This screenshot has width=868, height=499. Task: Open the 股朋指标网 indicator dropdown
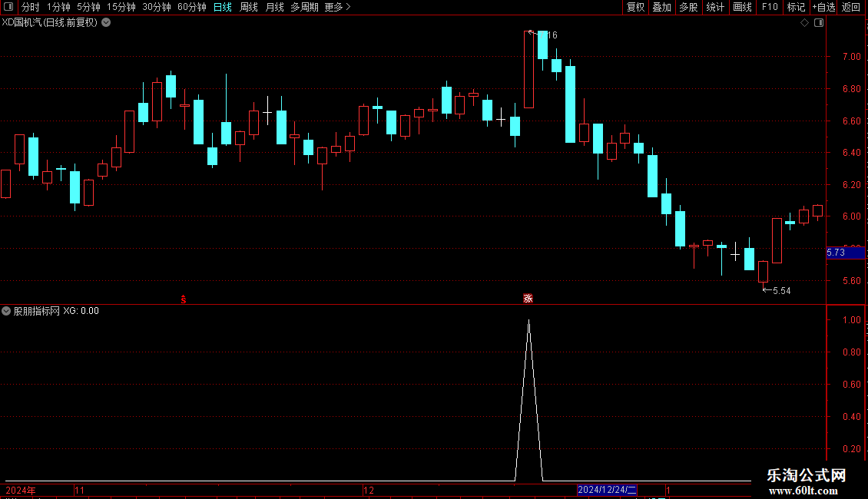coord(6,311)
